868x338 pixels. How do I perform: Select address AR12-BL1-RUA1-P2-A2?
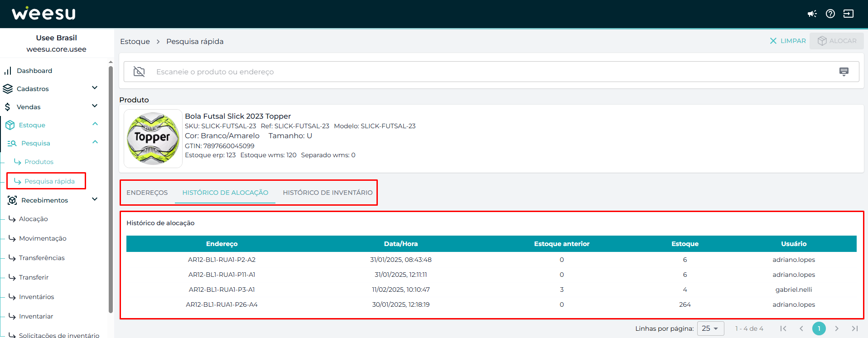pyautogui.click(x=222, y=260)
